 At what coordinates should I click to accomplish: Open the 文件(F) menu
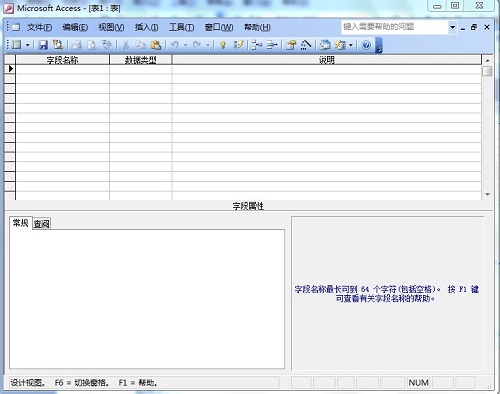coord(39,27)
